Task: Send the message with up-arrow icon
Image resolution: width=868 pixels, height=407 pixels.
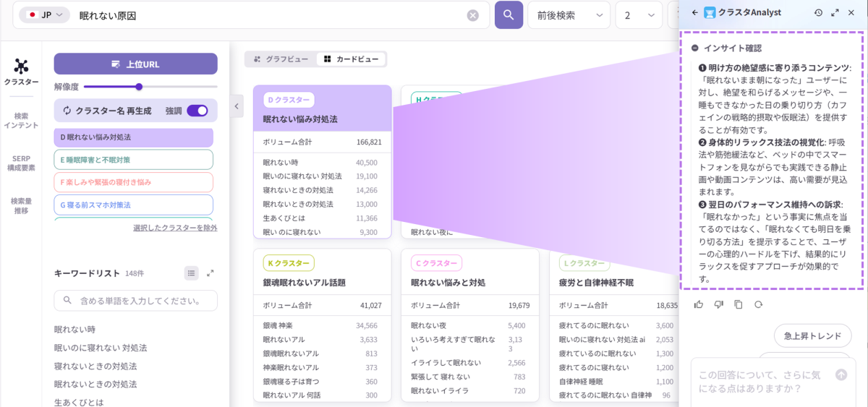Action: [841, 374]
